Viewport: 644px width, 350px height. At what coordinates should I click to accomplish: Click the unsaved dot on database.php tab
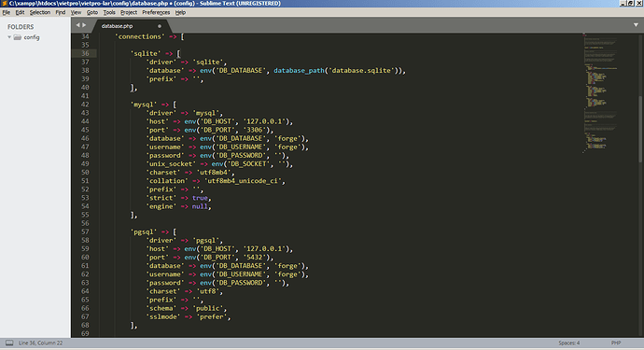coord(160,26)
